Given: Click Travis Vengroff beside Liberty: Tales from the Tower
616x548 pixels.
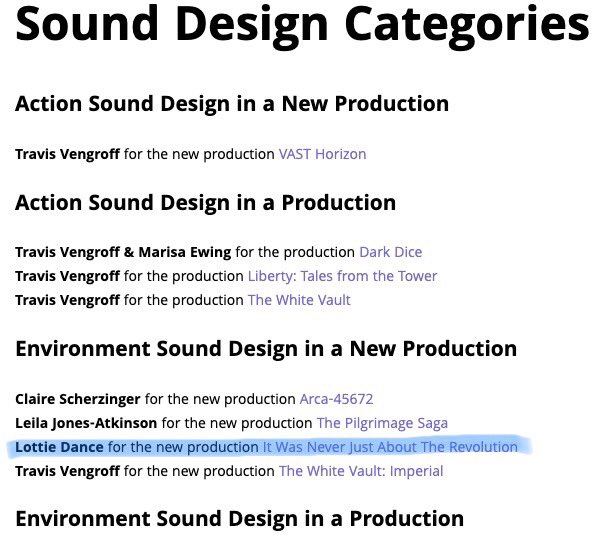Looking at the screenshot, I should pyautogui.click(x=67, y=276).
